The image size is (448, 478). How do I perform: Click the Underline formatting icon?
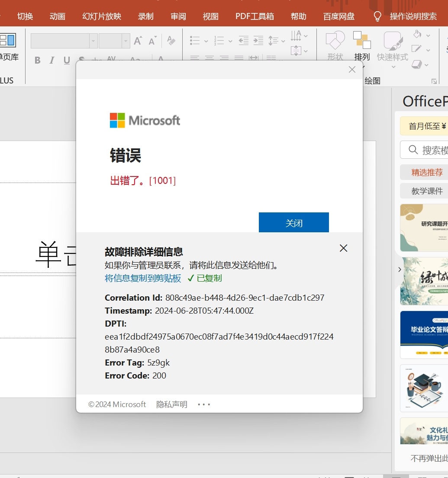(x=67, y=60)
